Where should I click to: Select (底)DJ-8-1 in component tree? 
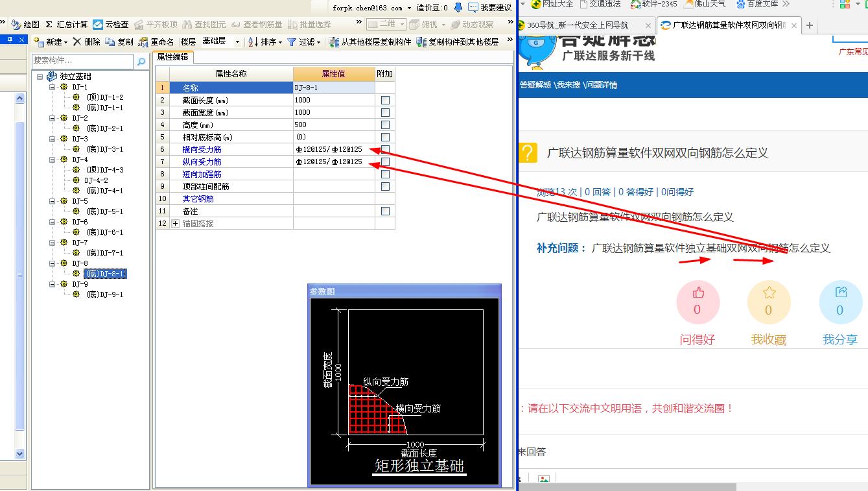point(104,274)
